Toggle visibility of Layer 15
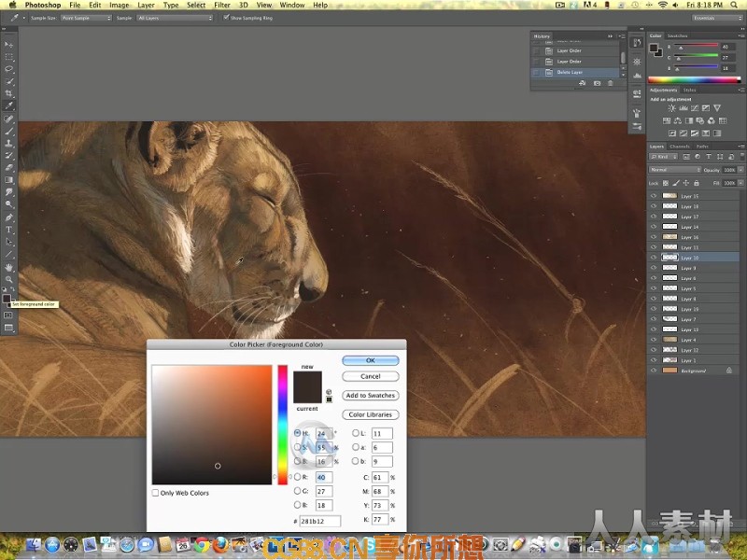This screenshot has height=560, width=747. pos(654,196)
